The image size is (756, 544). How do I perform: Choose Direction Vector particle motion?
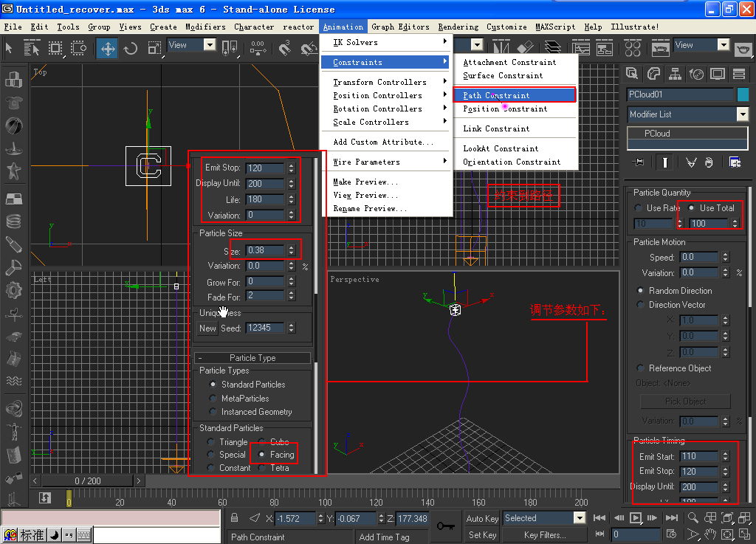coord(640,305)
